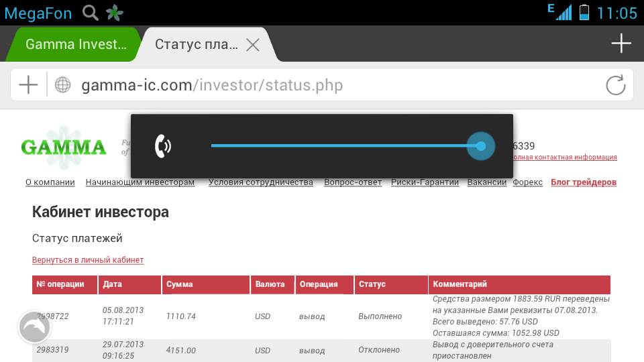
Task: Open полная контактная информация link
Action: tap(565, 157)
